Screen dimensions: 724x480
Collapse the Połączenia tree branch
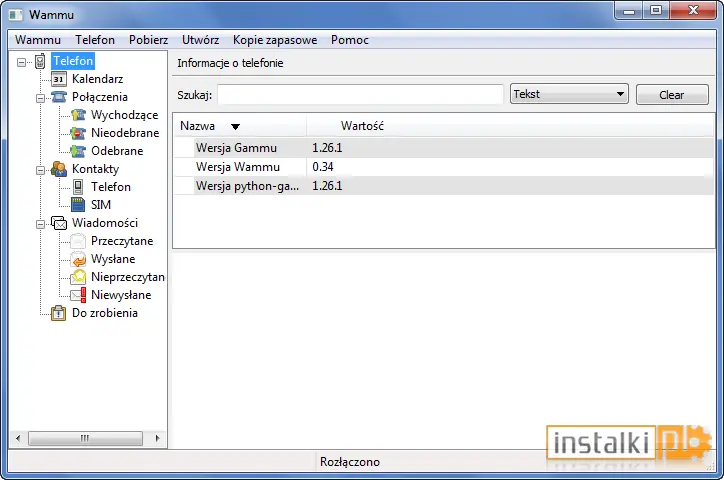tap(41, 98)
